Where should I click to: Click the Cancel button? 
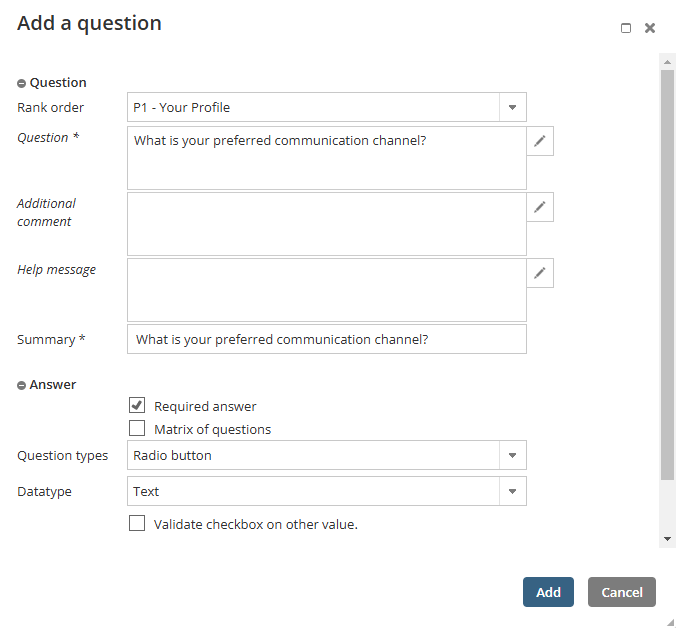click(x=621, y=592)
